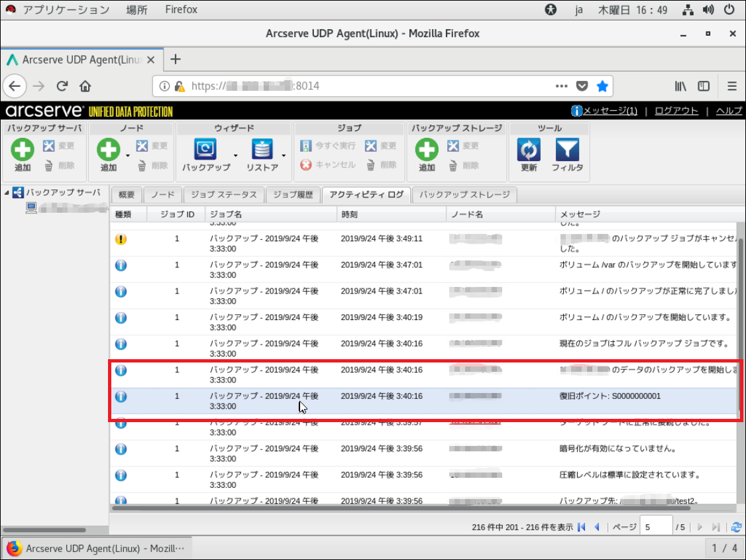Open the アプリケーション menu

66,9
